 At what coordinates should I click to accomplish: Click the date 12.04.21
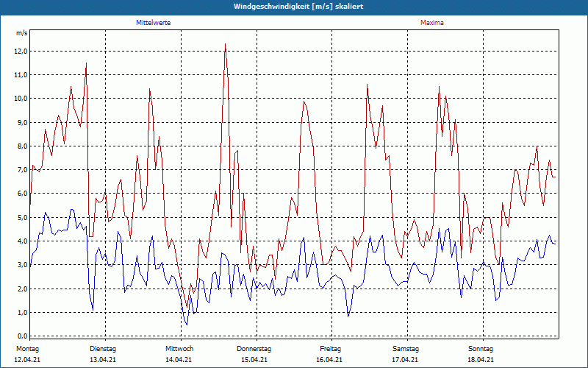point(27,360)
